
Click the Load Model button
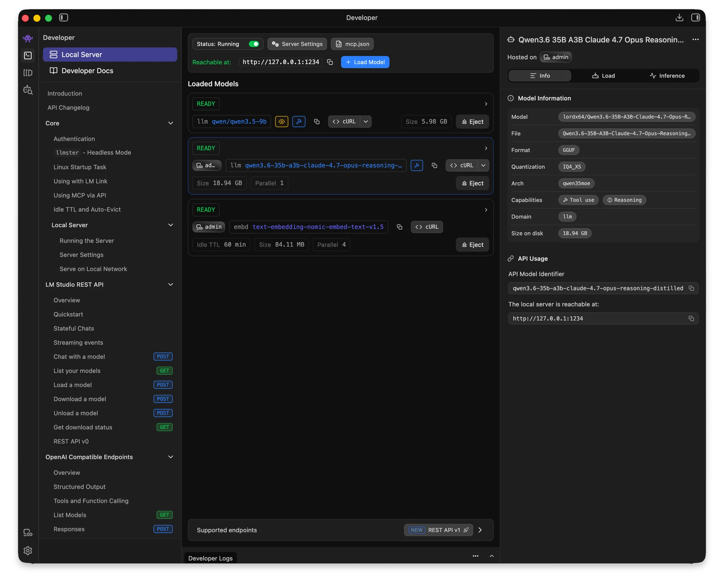click(x=365, y=62)
